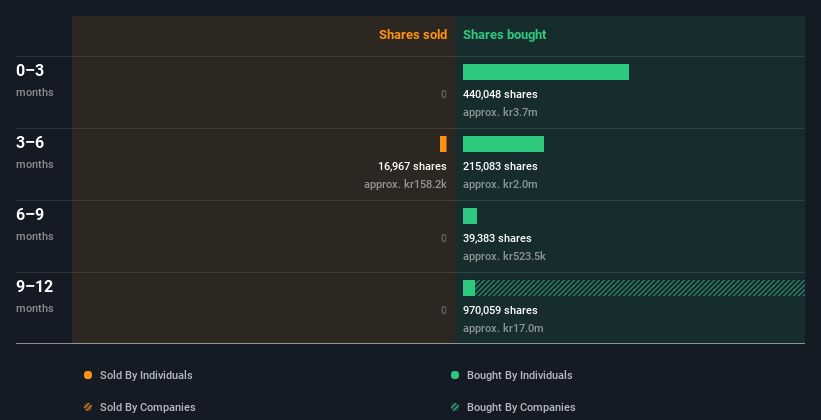821x420 pixels.
Task: Select the Bought By Companies legend label
Action: (521, 407)
